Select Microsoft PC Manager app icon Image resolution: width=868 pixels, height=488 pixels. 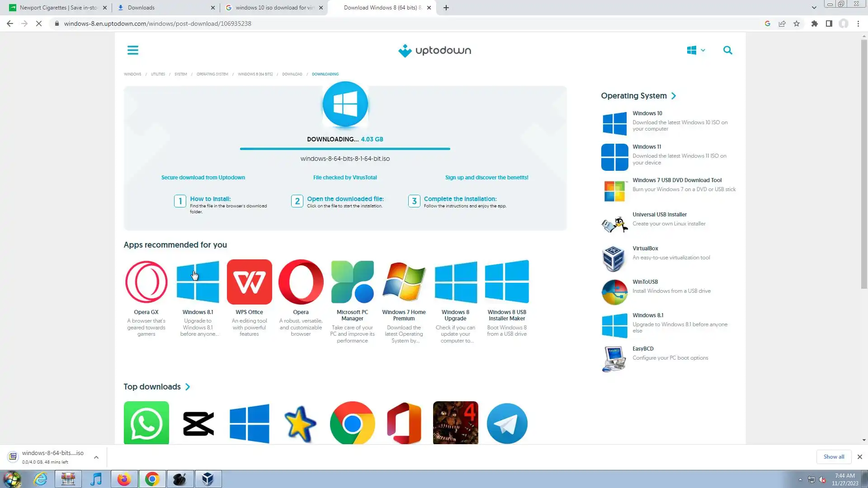(x=352, y=282)
